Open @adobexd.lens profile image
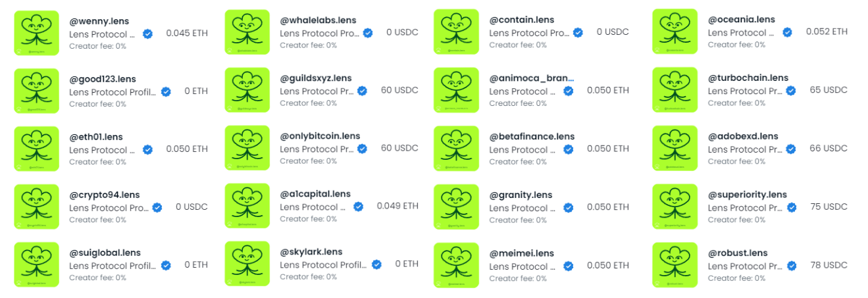Image resolution: width=868 pixels, height=298 pixels. click(x=675, y=148)
